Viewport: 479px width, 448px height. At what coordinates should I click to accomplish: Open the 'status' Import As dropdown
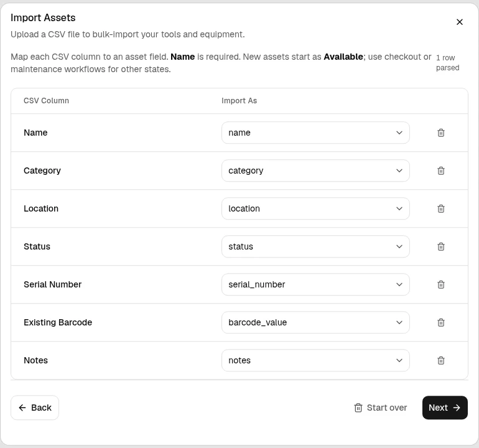[315, 246]
